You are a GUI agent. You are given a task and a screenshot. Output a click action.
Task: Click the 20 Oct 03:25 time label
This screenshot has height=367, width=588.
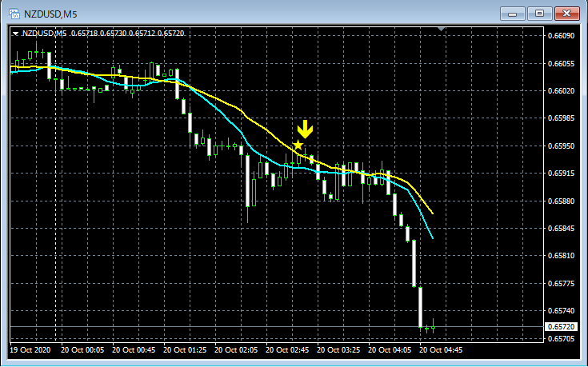coord(338,350)
